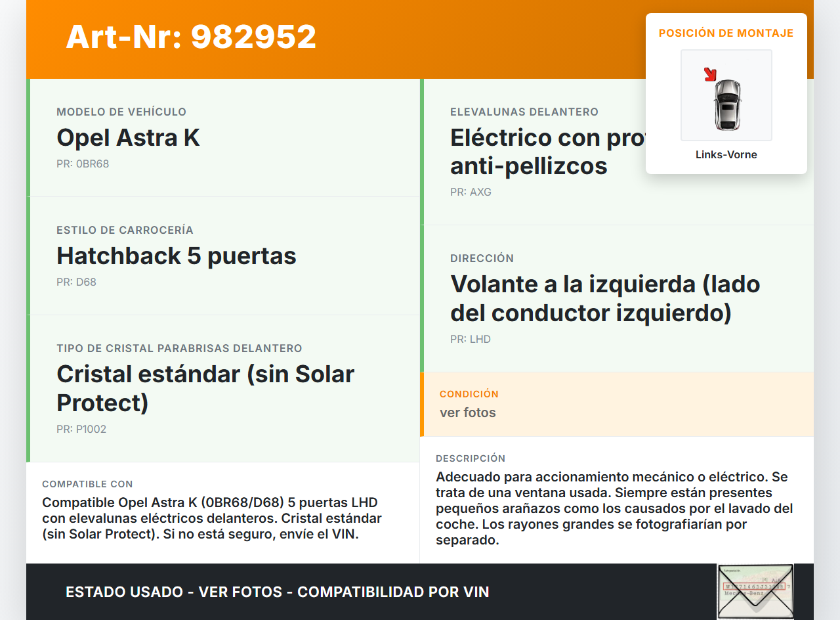This screenshot has height=620, width=840.
Task: Select the article number 982952 heading
Action: (191, 37)
